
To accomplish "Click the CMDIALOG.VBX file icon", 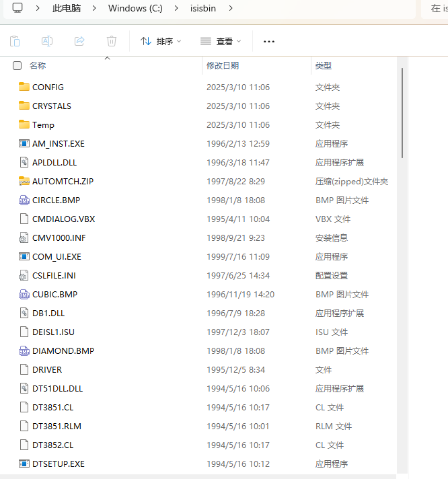I will pos(24,219).
